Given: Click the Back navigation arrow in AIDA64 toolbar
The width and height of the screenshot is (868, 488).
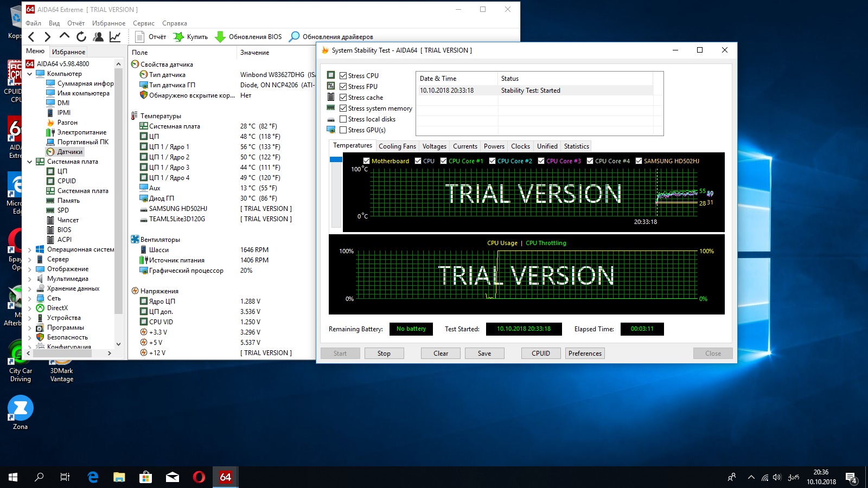Looking at the screenshot, I should 31,37.
